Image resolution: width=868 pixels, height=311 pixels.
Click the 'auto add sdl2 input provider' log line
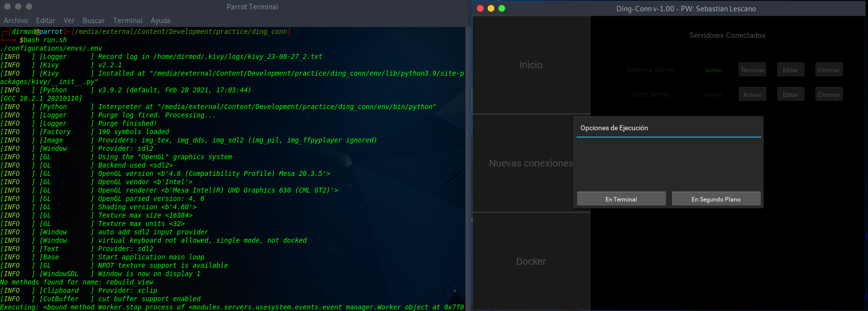(153, 232)
